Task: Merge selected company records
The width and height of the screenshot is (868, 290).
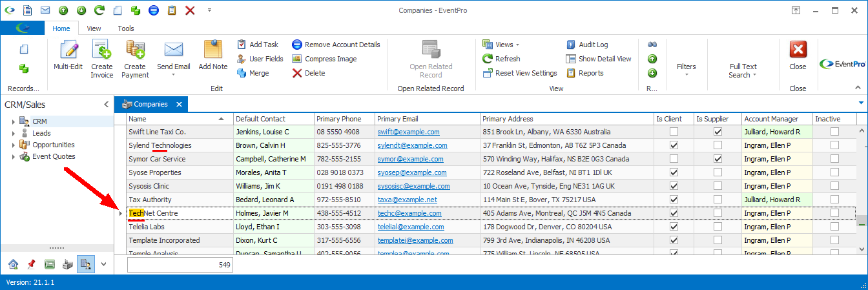Action: (x=253, y=73)
